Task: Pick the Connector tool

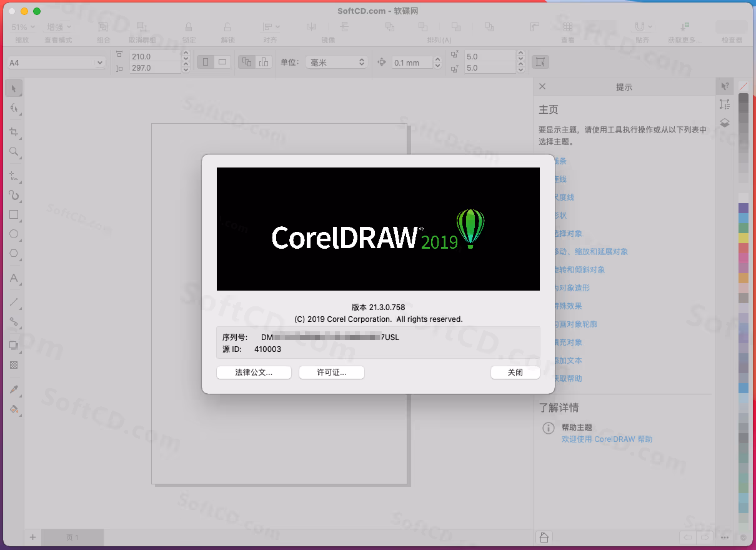Action: coord(14,322)
